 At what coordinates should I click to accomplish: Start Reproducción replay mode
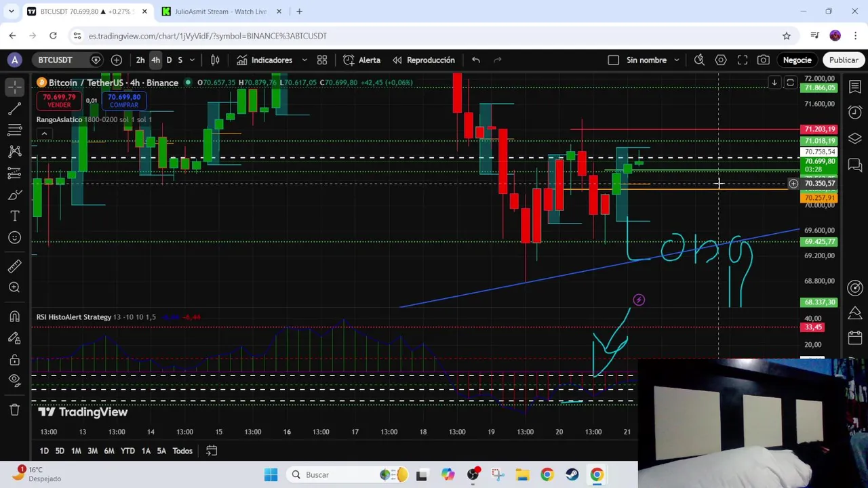(x=424, y=60)
